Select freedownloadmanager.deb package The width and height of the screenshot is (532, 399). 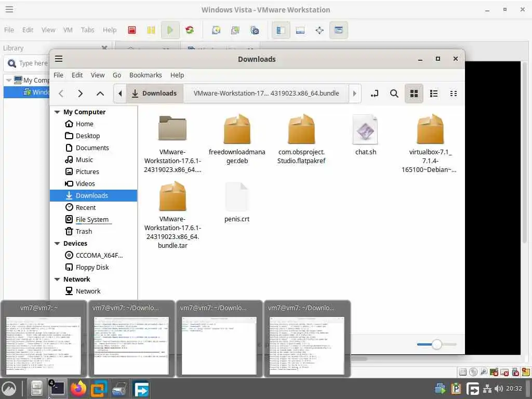237,139
